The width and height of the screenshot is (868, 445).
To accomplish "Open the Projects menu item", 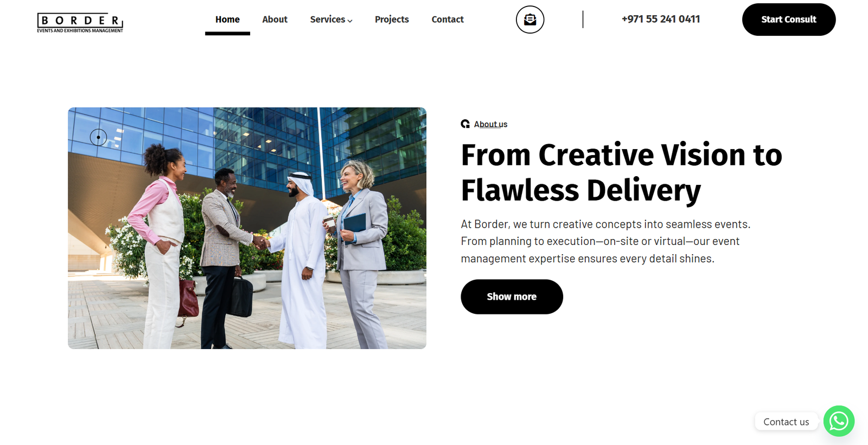I will [392, 20].
